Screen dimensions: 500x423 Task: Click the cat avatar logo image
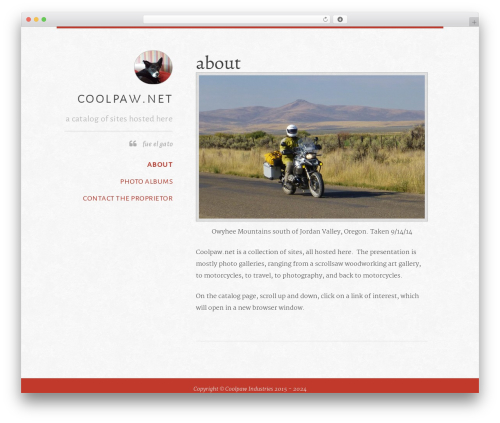pos(153,67)
